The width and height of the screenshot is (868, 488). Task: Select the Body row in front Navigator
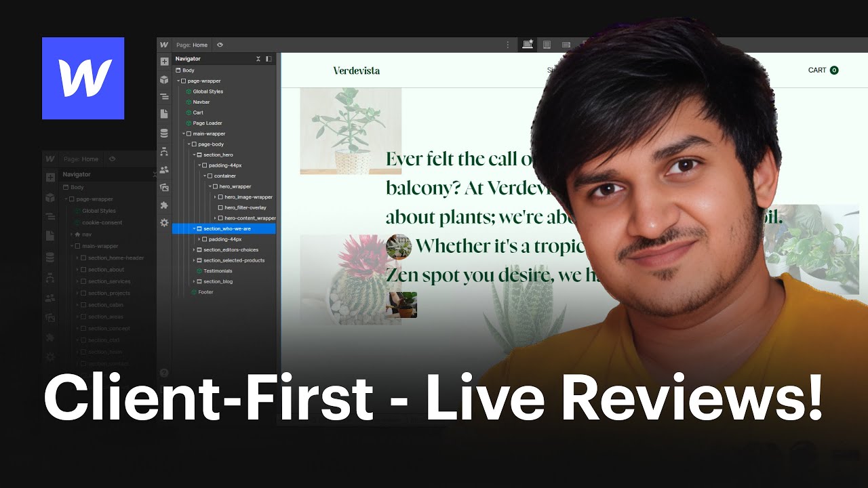pos(224,70)
